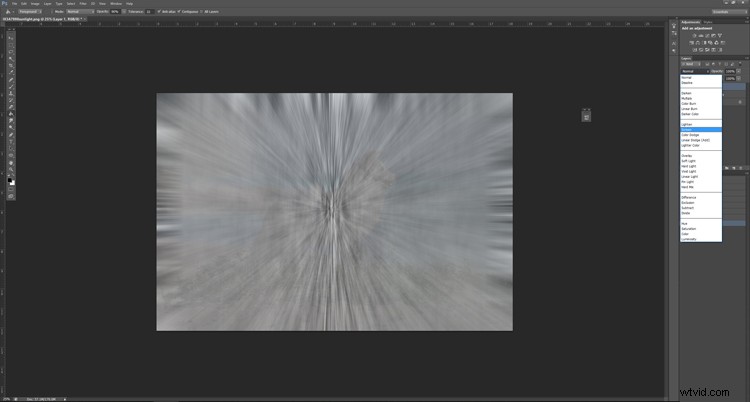Choose Luminosity blend mode
This screenshot has height=402, width=750.
701,239
